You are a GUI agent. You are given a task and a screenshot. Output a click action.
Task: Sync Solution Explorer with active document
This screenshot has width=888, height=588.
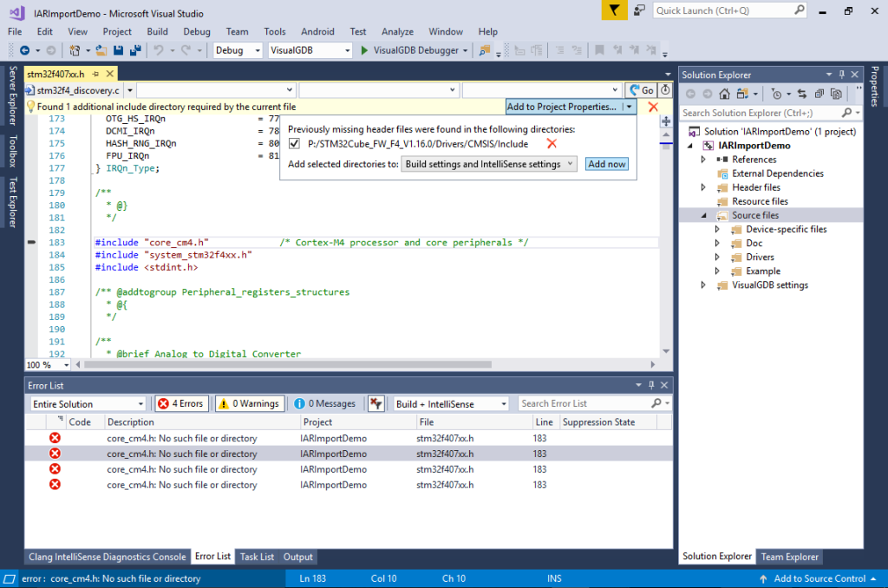point(802,94)
